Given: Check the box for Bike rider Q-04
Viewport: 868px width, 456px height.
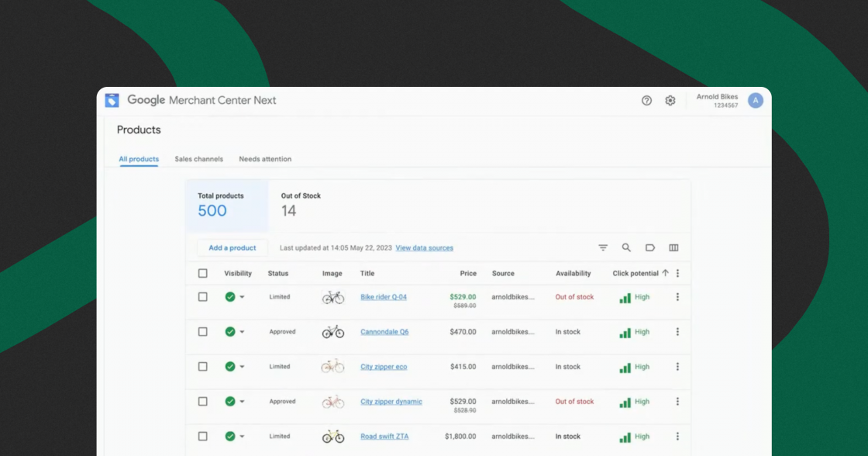Looking at the screenshot, I should pyautogui.click(x=203, y=297).
